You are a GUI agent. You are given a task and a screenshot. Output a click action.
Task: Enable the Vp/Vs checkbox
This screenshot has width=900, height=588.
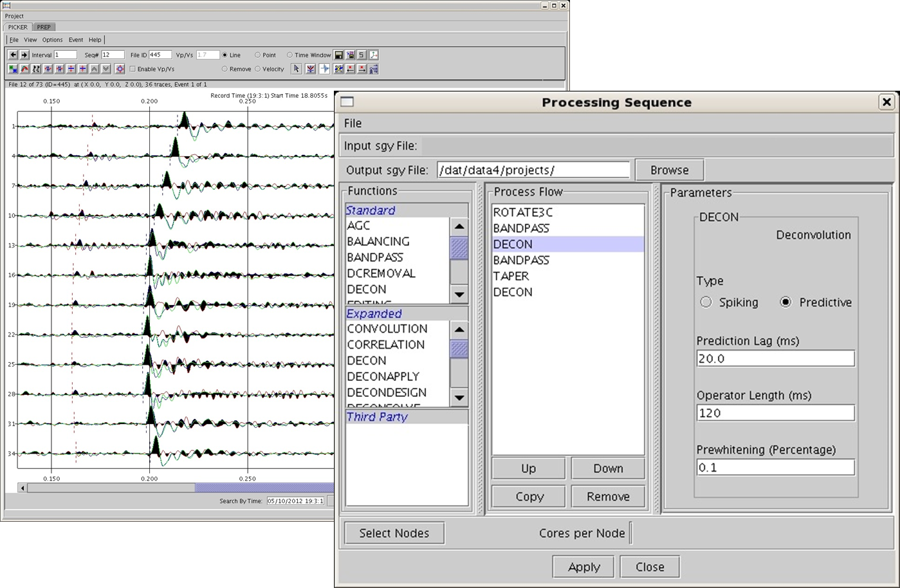(133, 69)
